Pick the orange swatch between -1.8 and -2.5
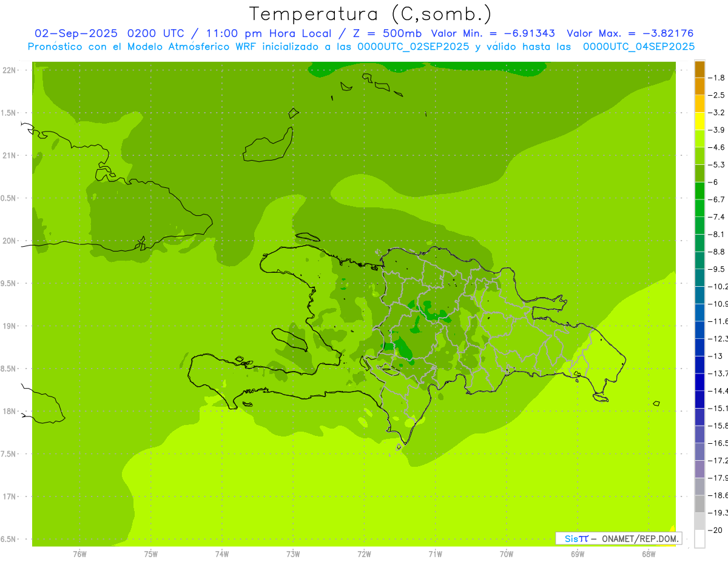728x562 pixels. click(x=699, y=87)
